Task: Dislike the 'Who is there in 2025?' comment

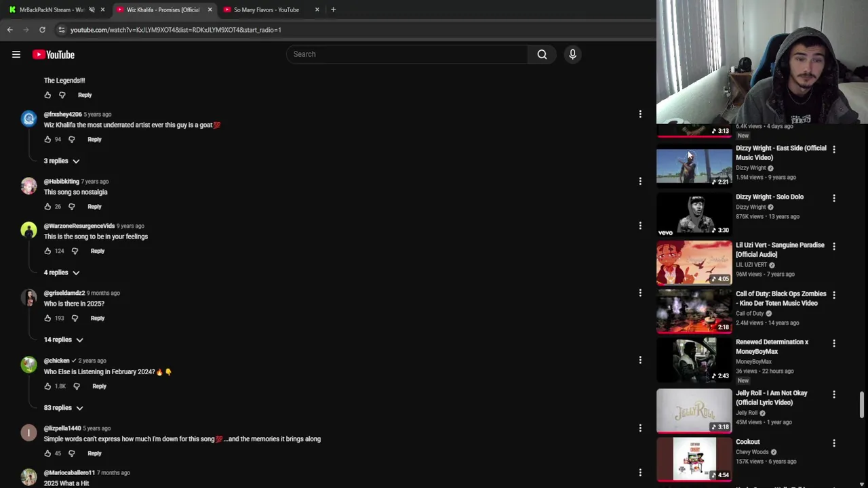Action: (75, 319)
